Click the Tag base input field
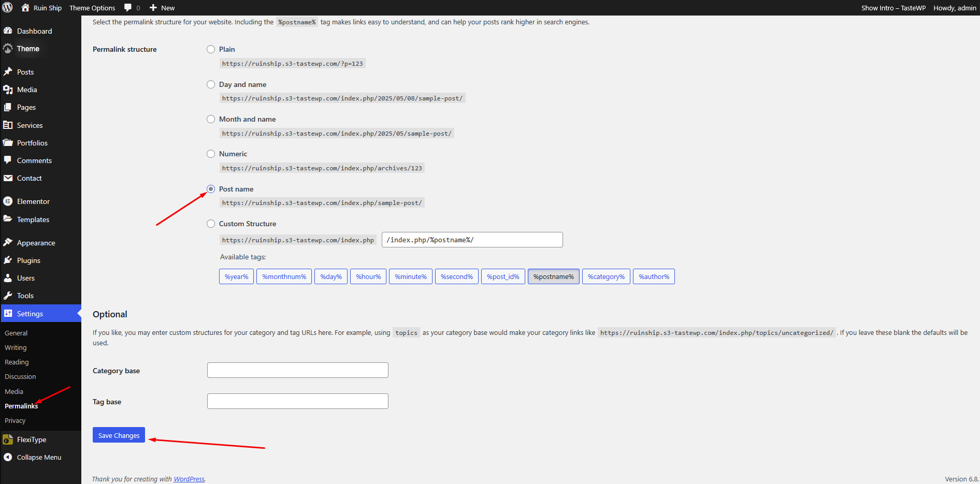This screenshot has height=484, width=980. 298,401
